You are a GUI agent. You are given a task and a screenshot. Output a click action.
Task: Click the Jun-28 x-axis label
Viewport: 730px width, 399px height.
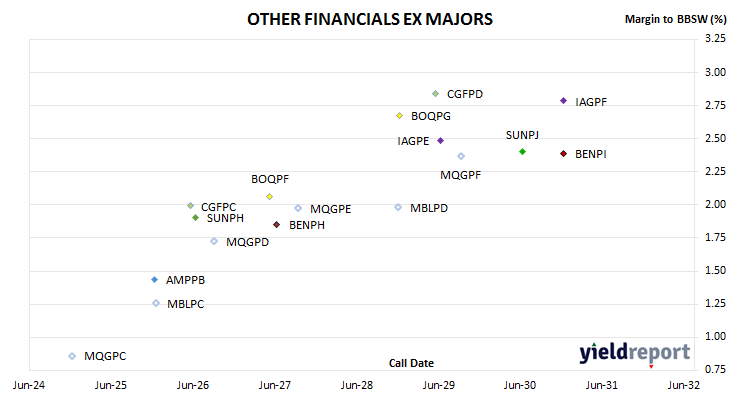(x=357, y=385)
